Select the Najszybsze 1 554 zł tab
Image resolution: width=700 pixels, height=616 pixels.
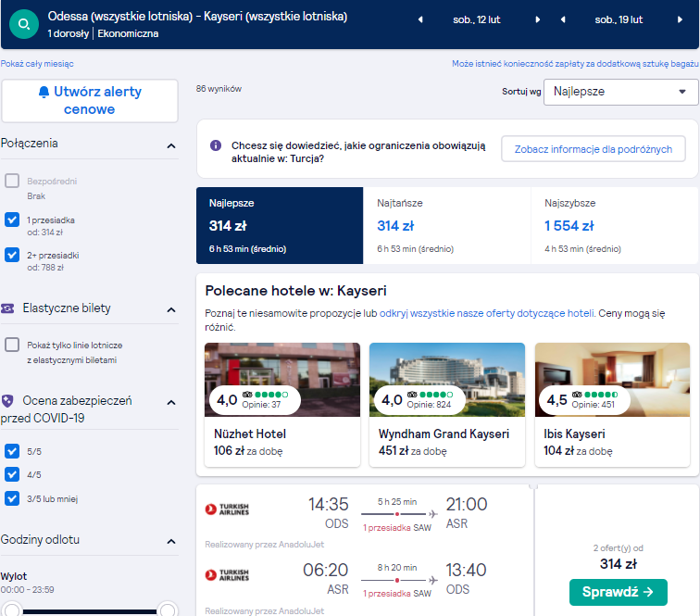tap(615, 226)
